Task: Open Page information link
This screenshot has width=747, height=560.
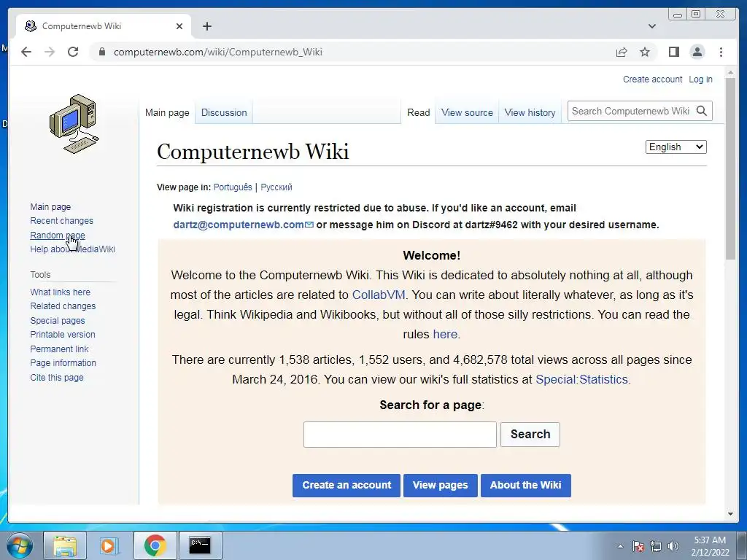Action: (63, 363)
